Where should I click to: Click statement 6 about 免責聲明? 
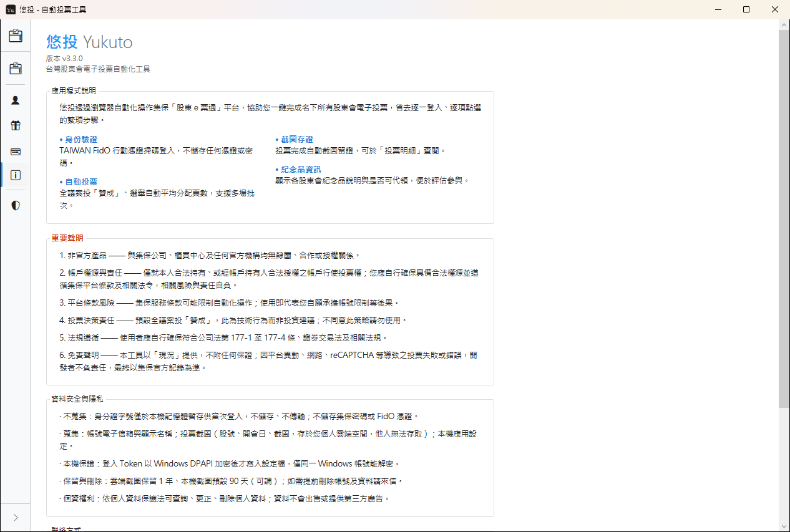[268, 361]
